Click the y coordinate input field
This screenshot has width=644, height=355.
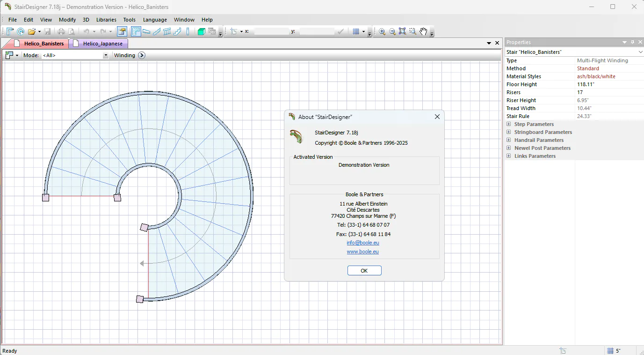[x=317, y=31]
